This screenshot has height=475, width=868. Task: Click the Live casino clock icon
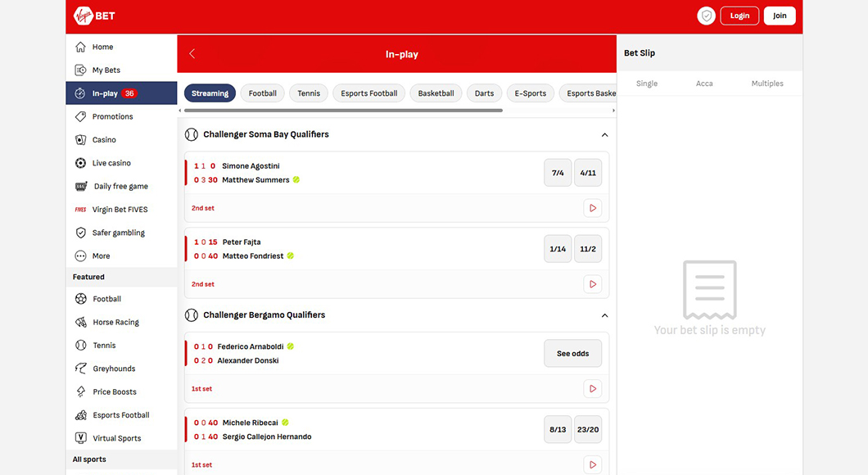[82, 162]
